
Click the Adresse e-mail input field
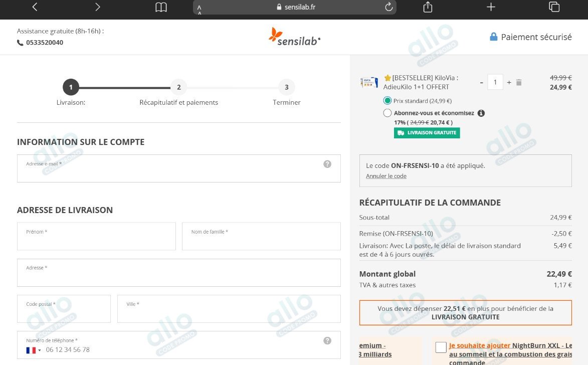point(179,168)
